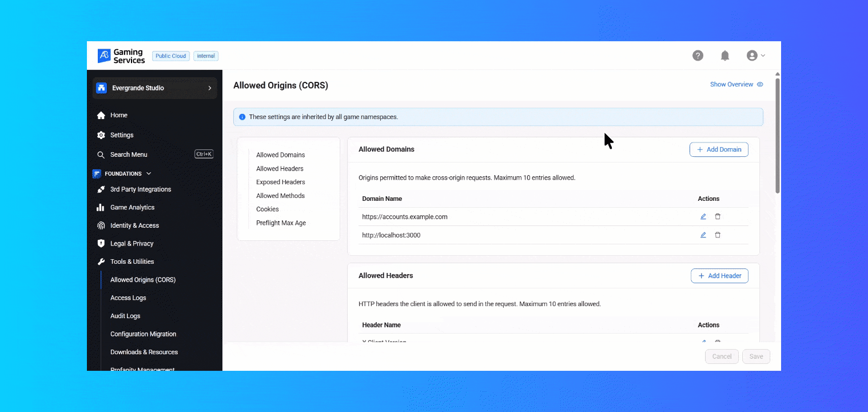Viewport: 868px width, 412px height.
Task: Click the Settings gear icon
Action: (x=101, y=135)
